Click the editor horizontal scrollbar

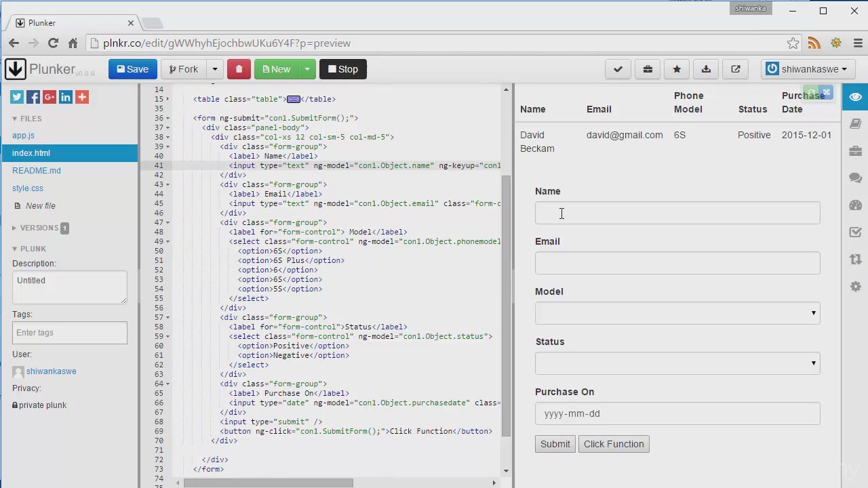point(269,483)
